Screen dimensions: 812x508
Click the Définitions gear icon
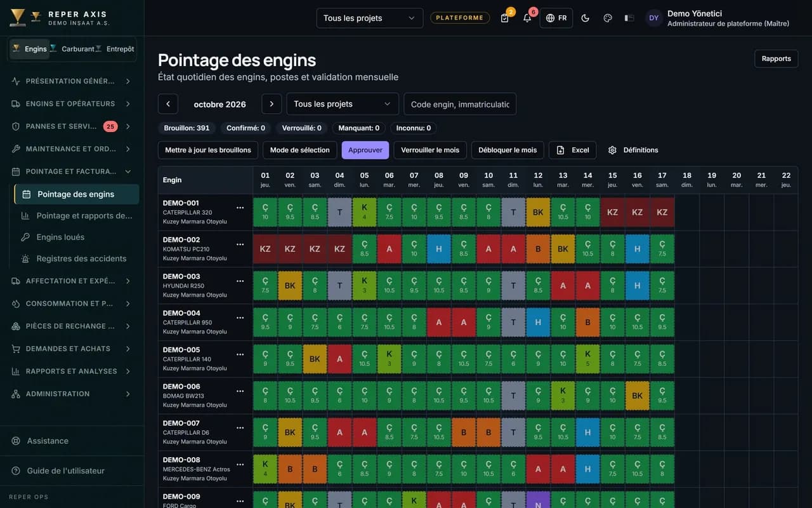612,150
